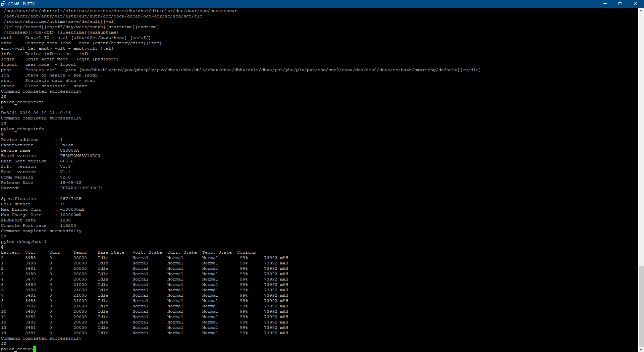Click the COM6 - PuTTY title bar text
Screen dimensions: 644x352
[x=21, y=4]
